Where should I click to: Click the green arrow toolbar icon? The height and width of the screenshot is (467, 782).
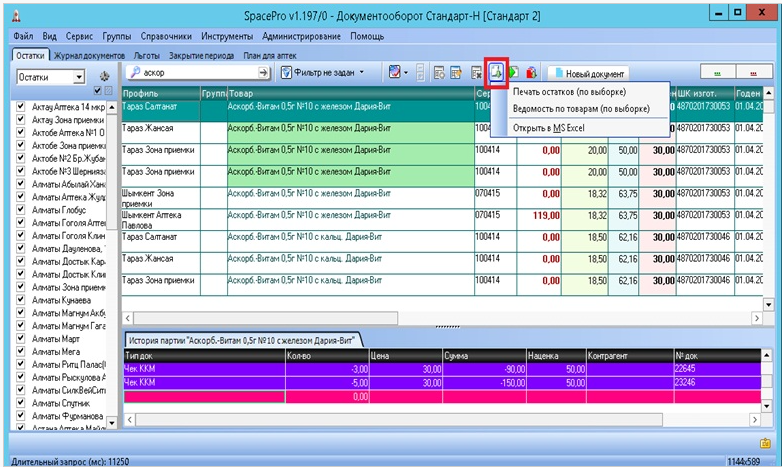513,73
